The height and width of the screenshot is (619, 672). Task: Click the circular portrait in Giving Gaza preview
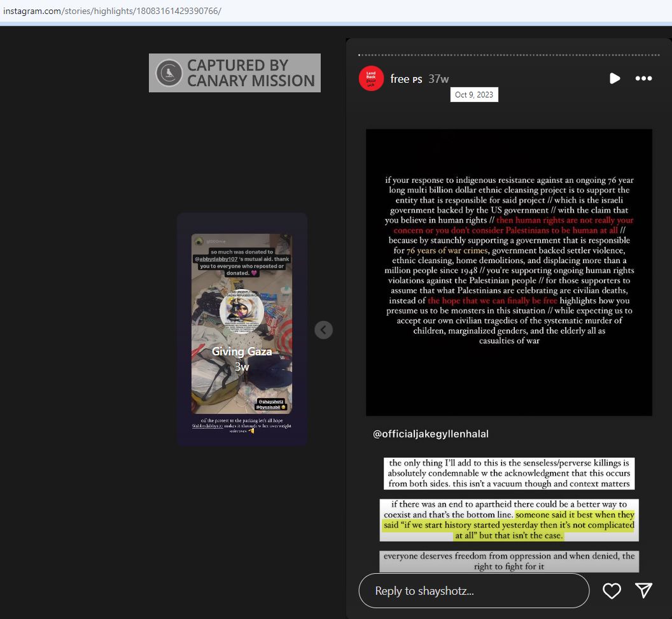(x=241, y=311)
